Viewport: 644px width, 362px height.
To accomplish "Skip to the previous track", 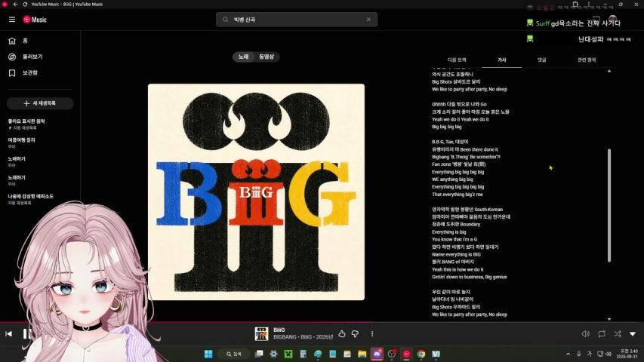I will [8, 333].
